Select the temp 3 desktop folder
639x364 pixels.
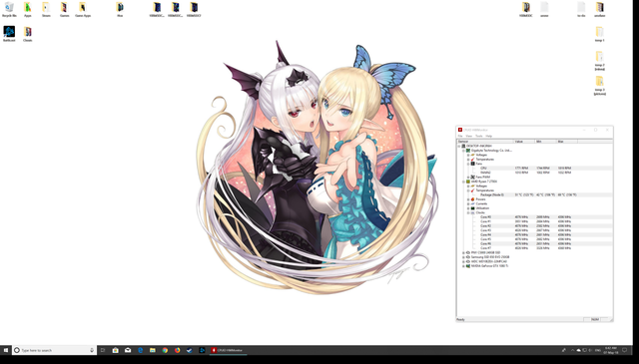[599, 86]
